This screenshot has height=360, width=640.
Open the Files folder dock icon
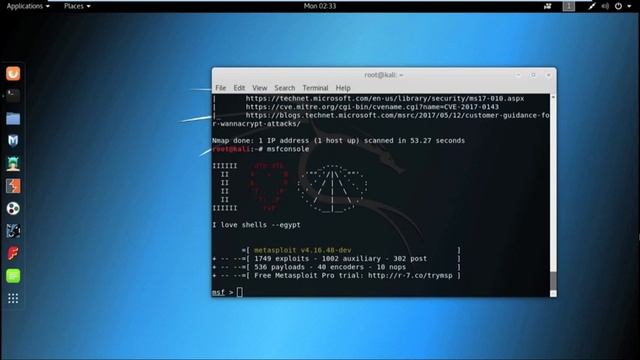pos(13,118)
